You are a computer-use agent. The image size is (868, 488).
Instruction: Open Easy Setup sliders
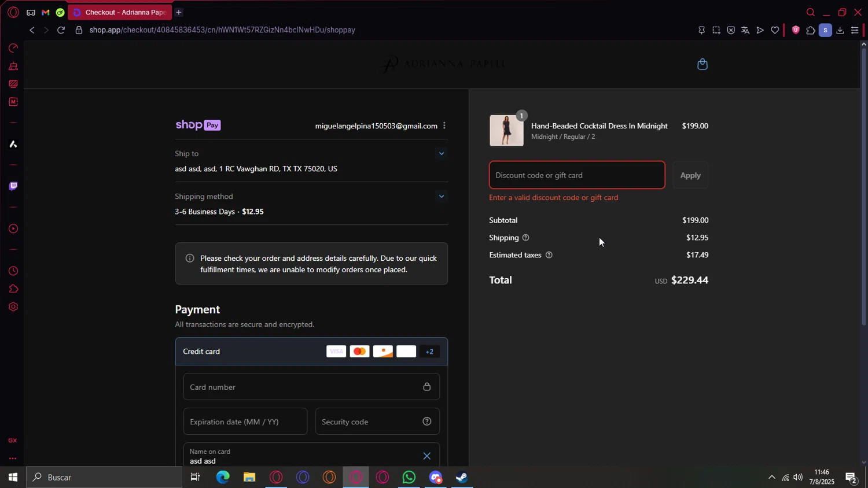[855, 30]
